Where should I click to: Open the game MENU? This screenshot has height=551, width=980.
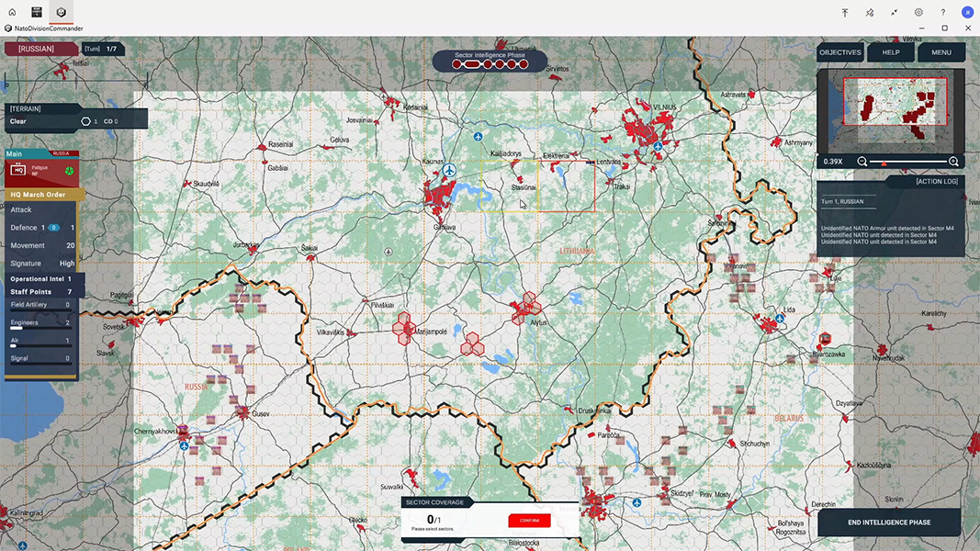pyautogui.click(x=941, y=52)
